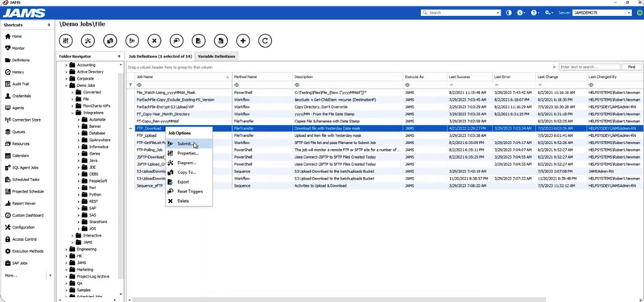This screenshot has height=302, width=644.
Task: Click the Refresh toolbar button
Action: (266, 40)
